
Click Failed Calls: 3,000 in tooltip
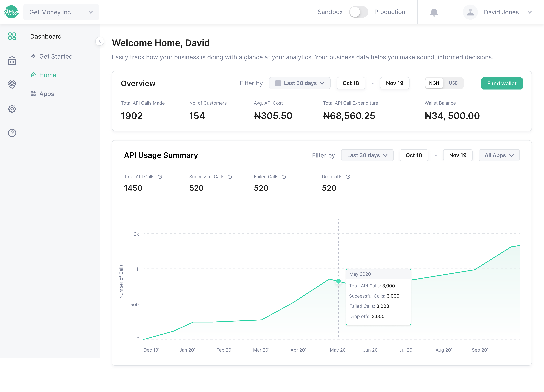pyautogui.click(x=369, y=306)
